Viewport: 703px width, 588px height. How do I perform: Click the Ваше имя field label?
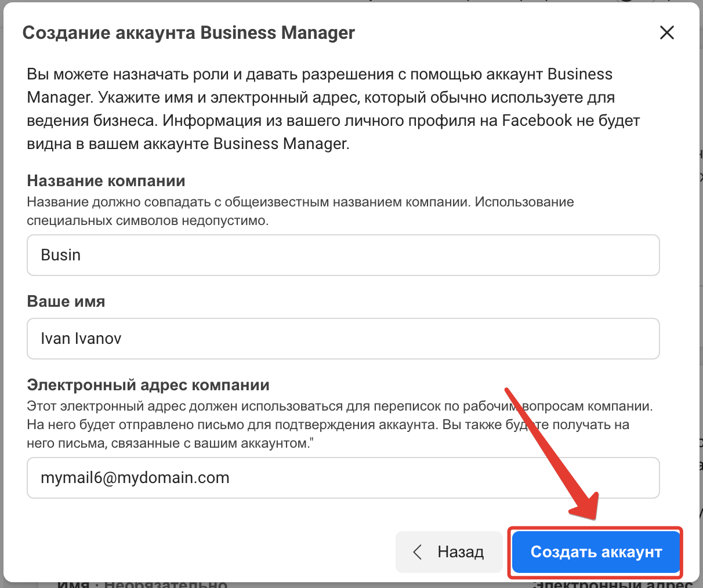(66, 302)
